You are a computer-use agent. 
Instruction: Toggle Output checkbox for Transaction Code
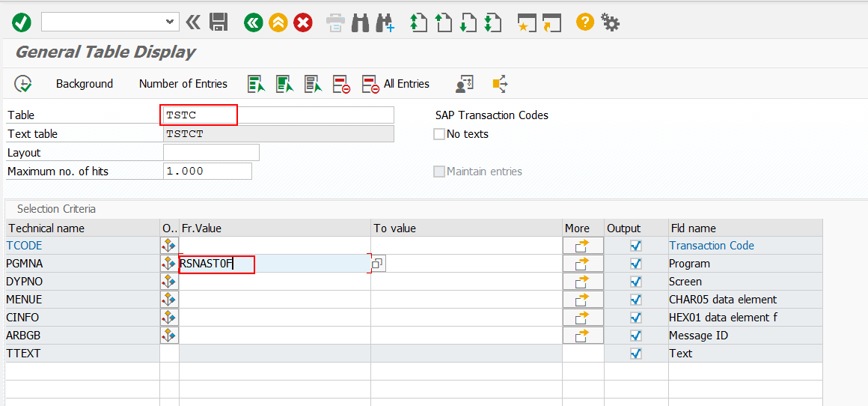pyautogui.click(x=636, y=246)
